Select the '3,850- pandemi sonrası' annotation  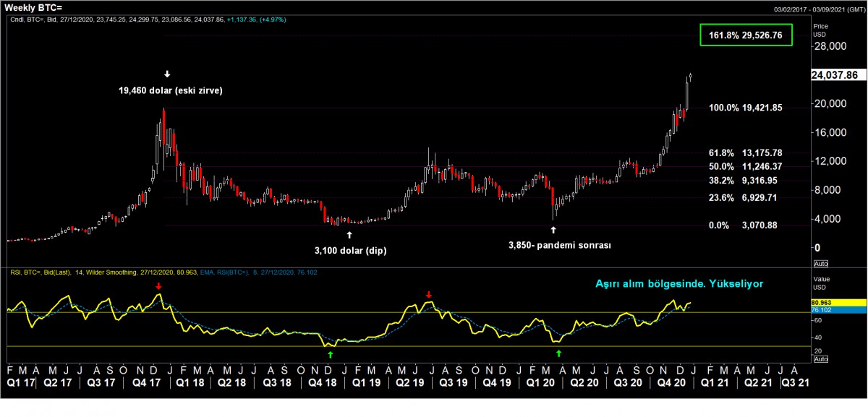[x=560, y=245]
